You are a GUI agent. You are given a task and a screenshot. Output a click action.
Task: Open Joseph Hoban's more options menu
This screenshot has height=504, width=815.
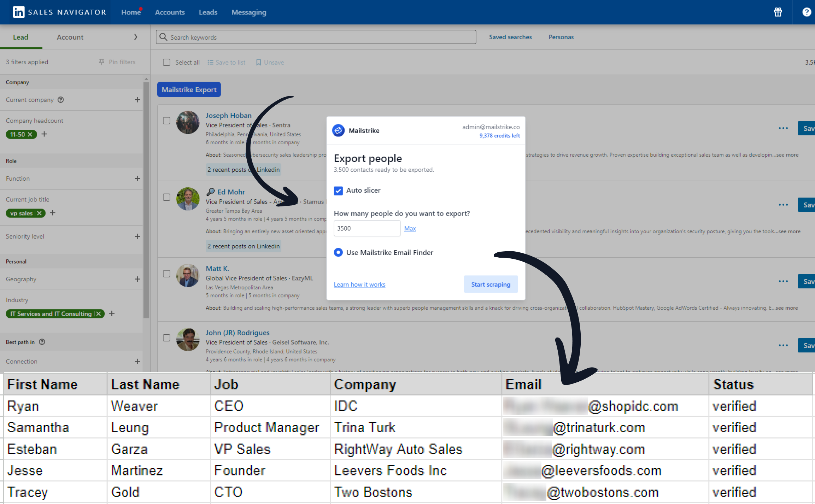(x=783, y=128)
